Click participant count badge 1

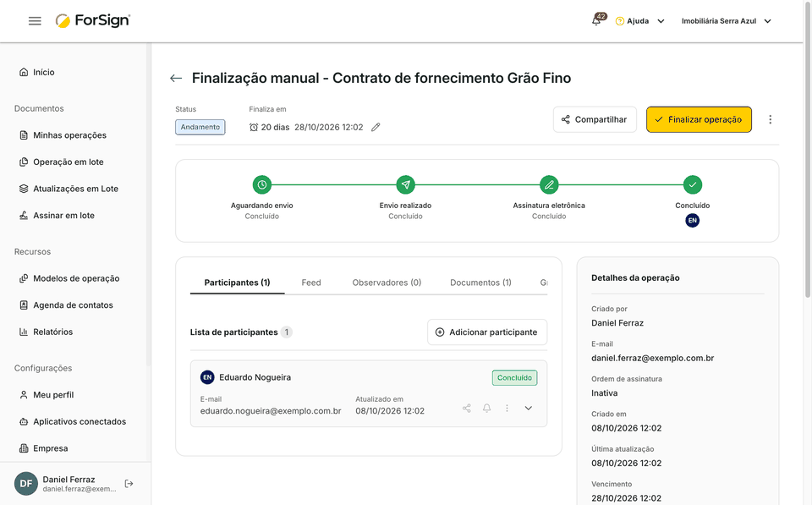(x=287, y=332)
